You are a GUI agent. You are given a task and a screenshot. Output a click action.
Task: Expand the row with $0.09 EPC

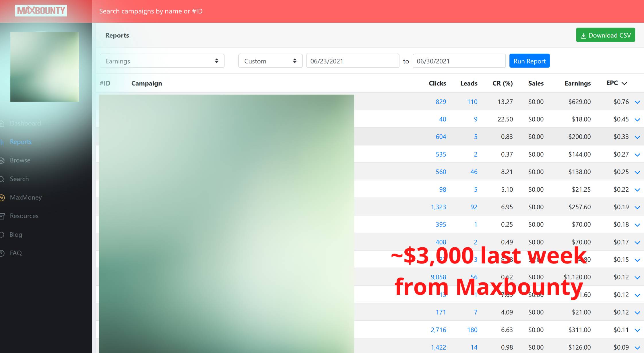637,348
